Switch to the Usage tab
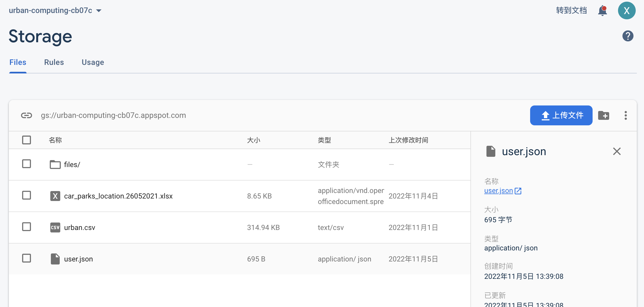This screenshot has height=307, width=644. pos(93,62)
